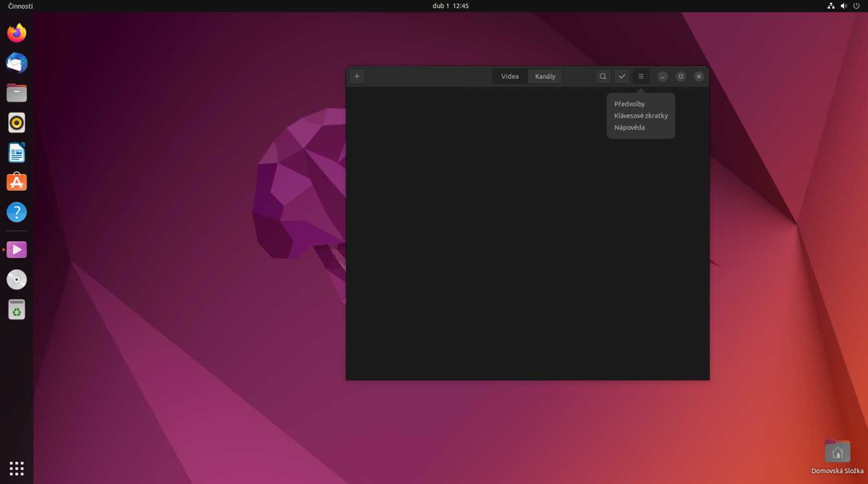
Task: Open Klávesové zkratky from the menu
Action: click(x=641, y=116)
